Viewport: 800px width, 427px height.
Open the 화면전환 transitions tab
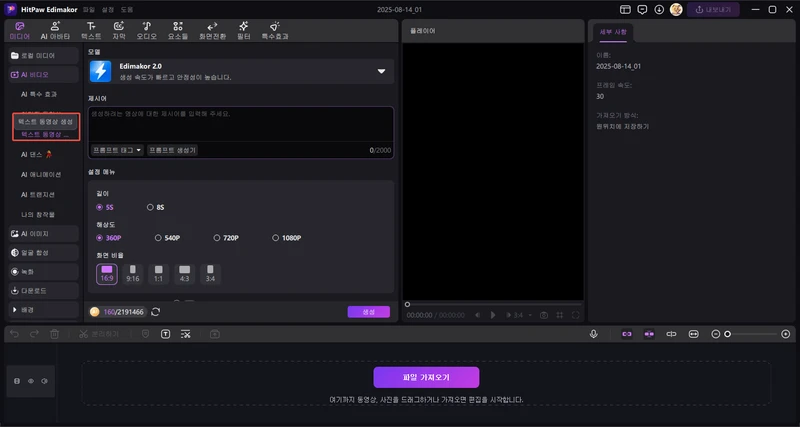(212, 31)
